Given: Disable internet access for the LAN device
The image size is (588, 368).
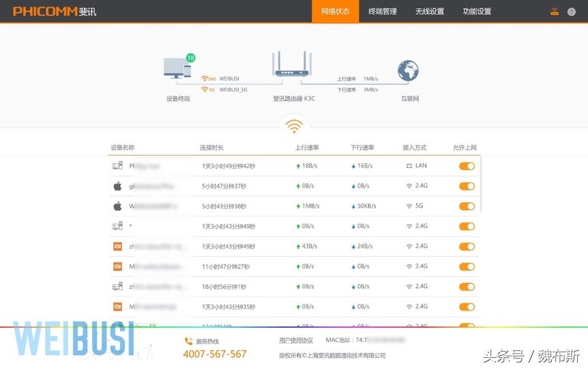Looking at the screenshot, I should click(467, 166).
